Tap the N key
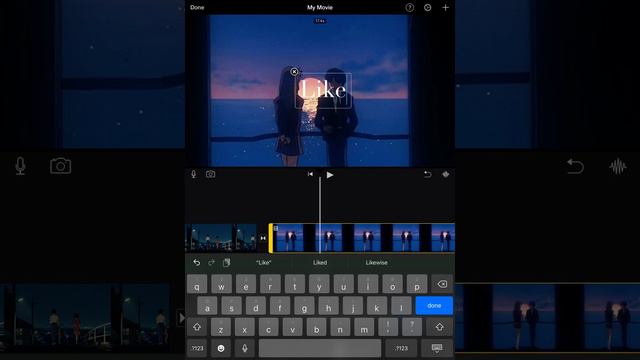The height and width of the screenshot is (360, 640). (340, 327)
